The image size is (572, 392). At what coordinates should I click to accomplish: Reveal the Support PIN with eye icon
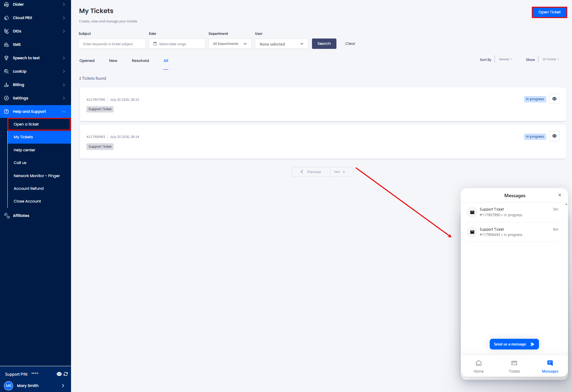pyautogui.click(x=59, y=374)
